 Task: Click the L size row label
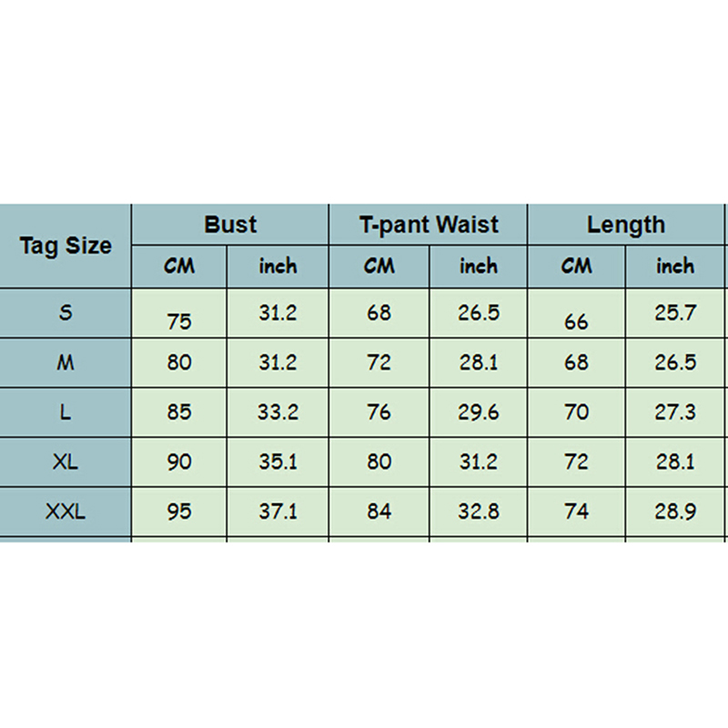66,412
